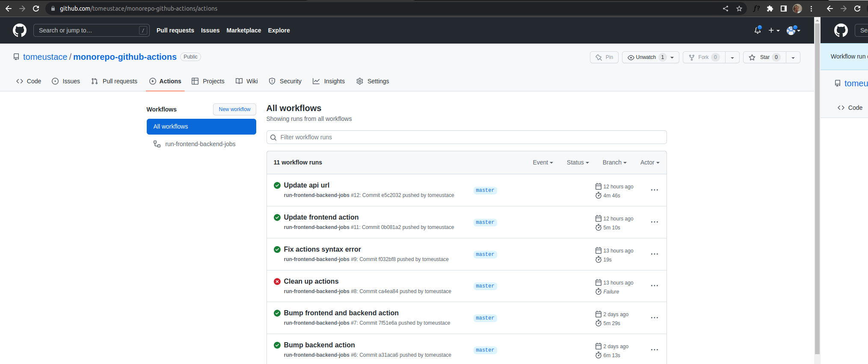Expand the Fork dropdown arrow
Screen dimensions: 868x364
[x=732, y=57]
